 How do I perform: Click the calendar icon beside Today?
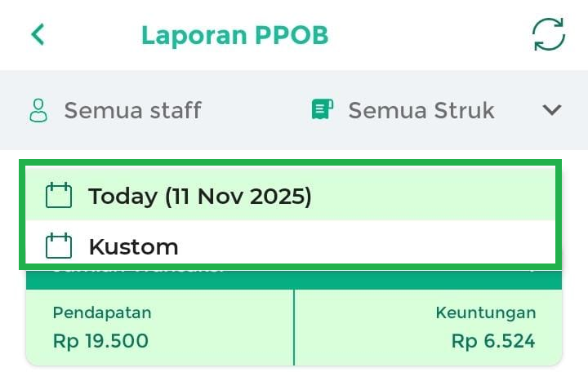click(x=59, y=196)
